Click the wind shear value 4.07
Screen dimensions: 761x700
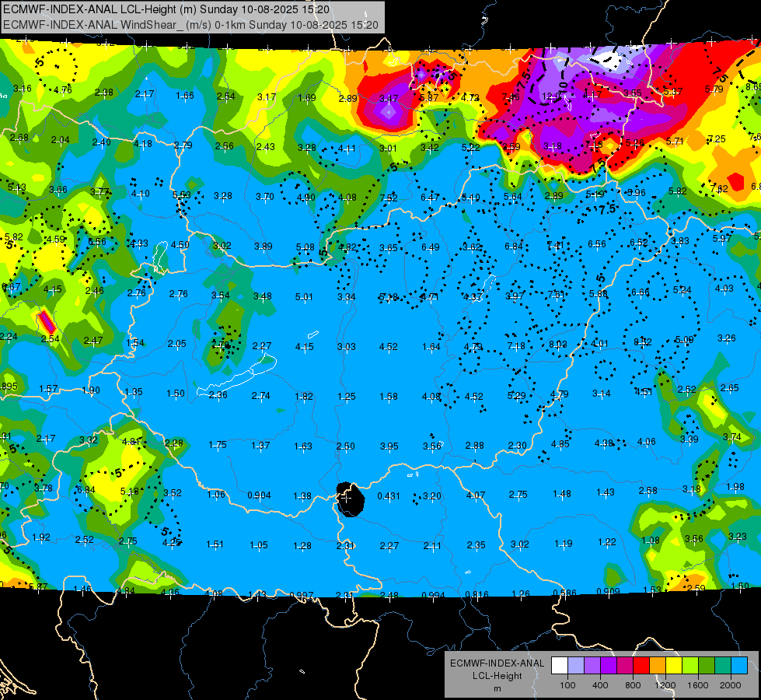(x=476, y=495)
